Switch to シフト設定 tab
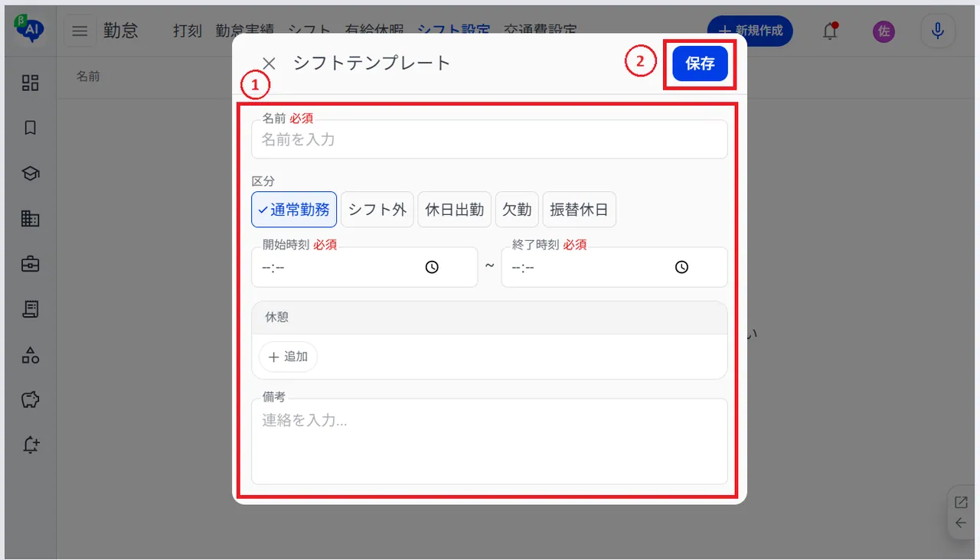Viewport: 980px width, 560px height. pos(453,31)
